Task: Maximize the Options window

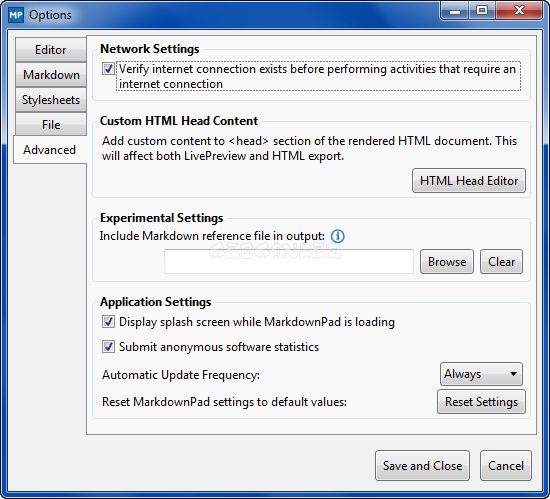Action: pos(482,11)
